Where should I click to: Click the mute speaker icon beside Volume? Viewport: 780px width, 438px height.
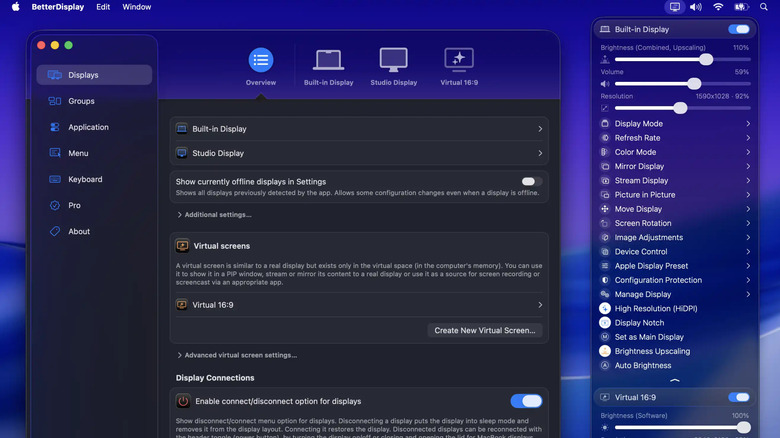coord(605,84)
